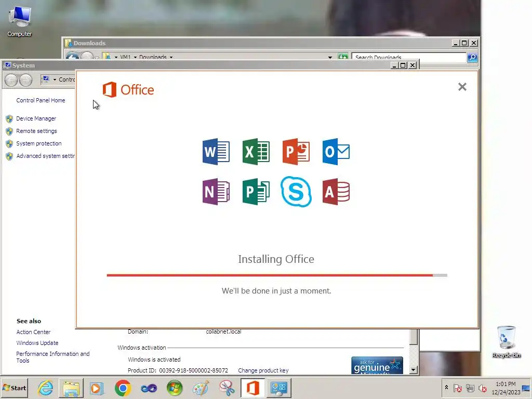Viewport: 532px width, 399px height.
Task: Click the Windows flag orb taskbar icon
Action: click(175, 388)
